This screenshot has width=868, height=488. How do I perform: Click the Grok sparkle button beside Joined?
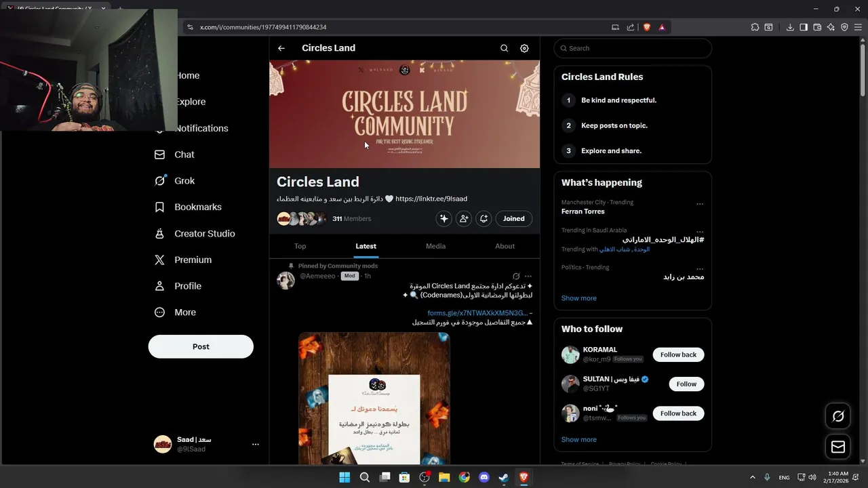(x=443, y=218)
